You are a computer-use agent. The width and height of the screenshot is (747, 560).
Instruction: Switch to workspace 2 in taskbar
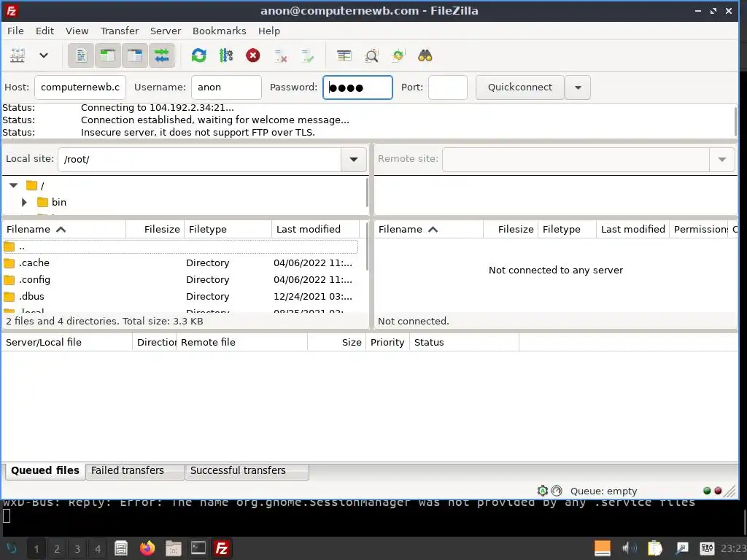(x=57, y=549)
